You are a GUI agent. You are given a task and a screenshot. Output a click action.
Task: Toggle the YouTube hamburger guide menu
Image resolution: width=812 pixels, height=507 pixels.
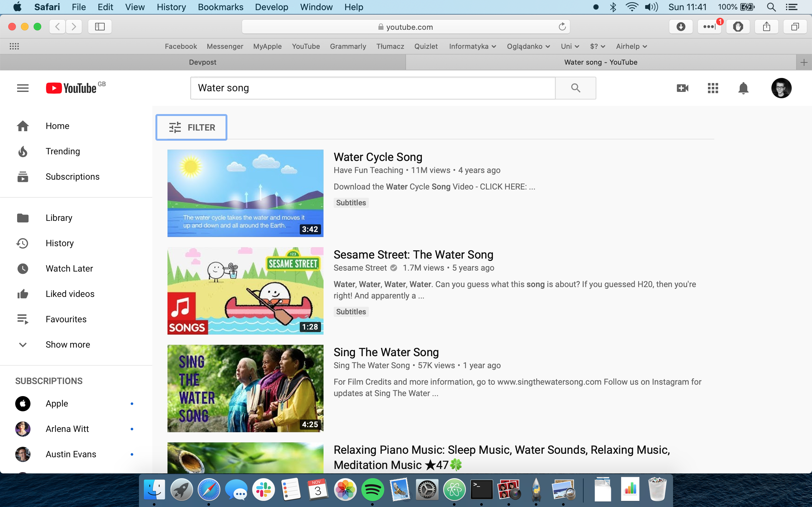coord(23,88)
